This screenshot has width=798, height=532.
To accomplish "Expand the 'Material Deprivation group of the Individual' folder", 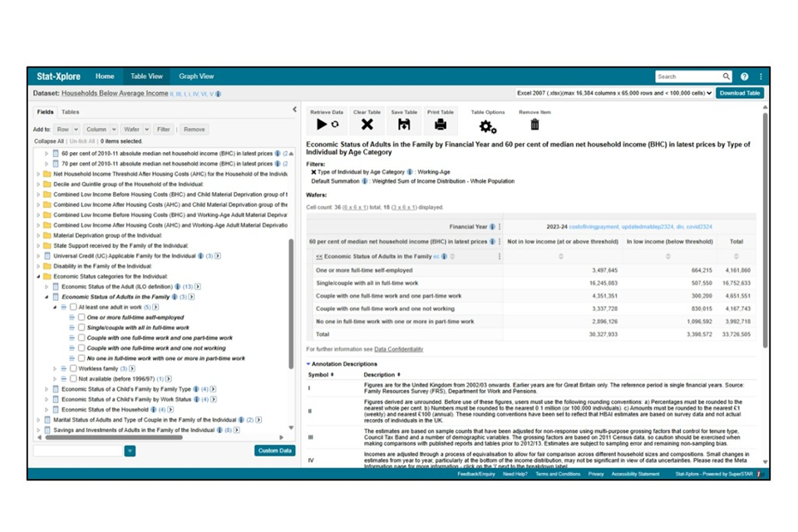I will tap(37, 235).
